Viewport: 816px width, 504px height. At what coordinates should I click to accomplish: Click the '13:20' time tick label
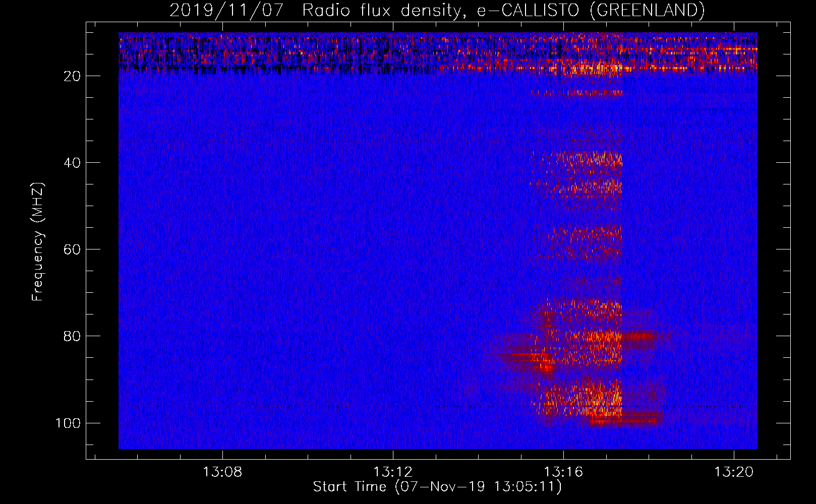coord(734,472)
